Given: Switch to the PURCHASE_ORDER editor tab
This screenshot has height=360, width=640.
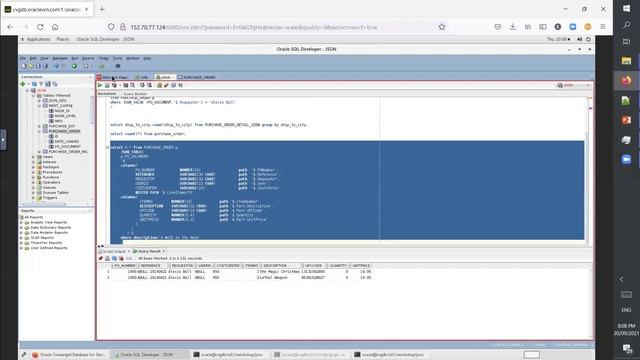Looking at the screenshot, I should click(x=197, y=77).
